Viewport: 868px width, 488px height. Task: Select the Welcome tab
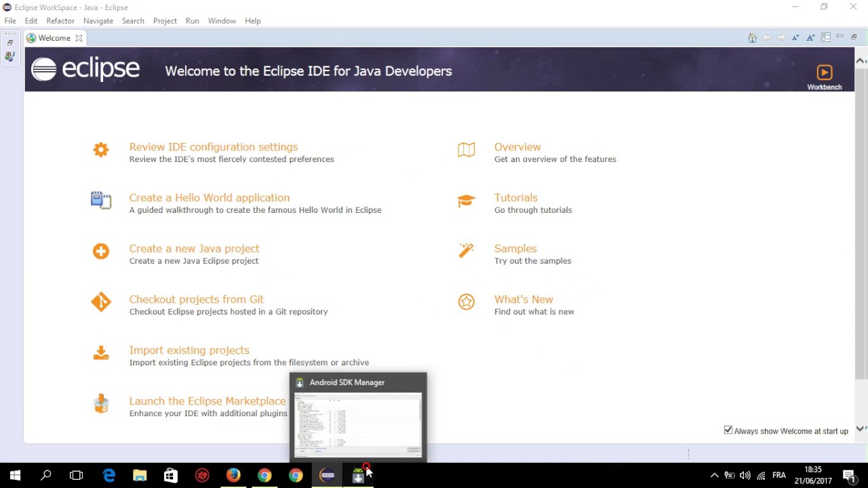coord(54,38)
